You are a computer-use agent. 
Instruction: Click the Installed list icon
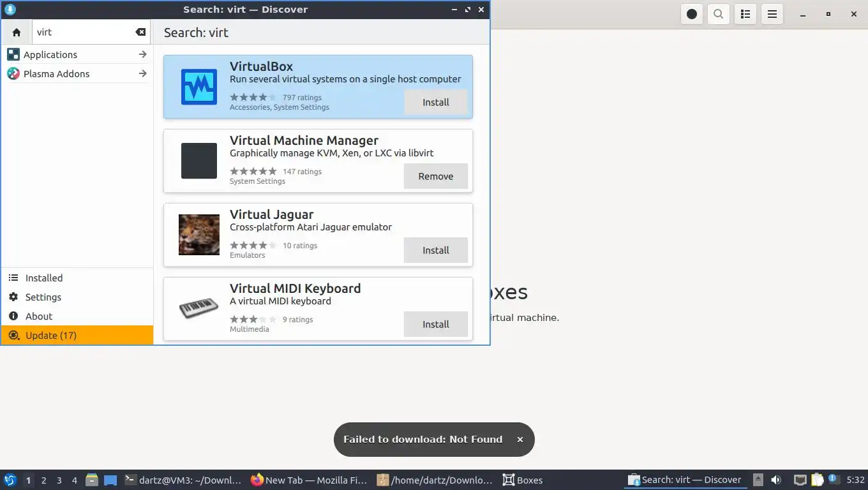pos(13,278)
